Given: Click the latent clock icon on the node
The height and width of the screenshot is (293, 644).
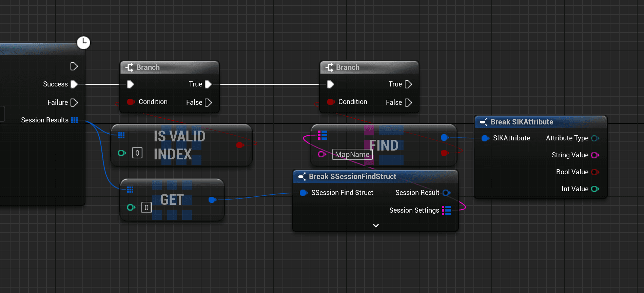Looking at the screenshot, I should coord(83,43).
